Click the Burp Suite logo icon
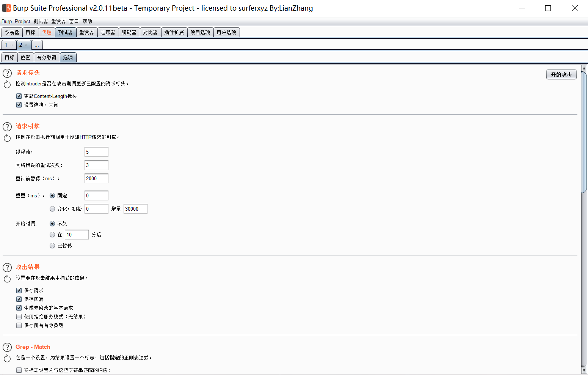588x375 pixels. [x=6, y=8]
